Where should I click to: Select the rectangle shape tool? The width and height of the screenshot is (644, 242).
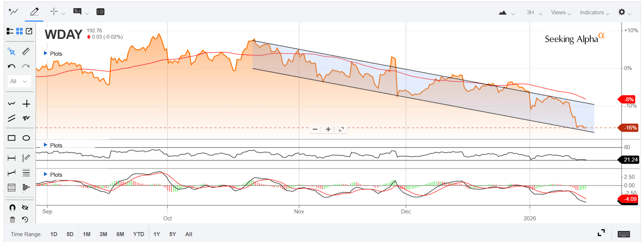pyautogui.click(x=12, y=138)
